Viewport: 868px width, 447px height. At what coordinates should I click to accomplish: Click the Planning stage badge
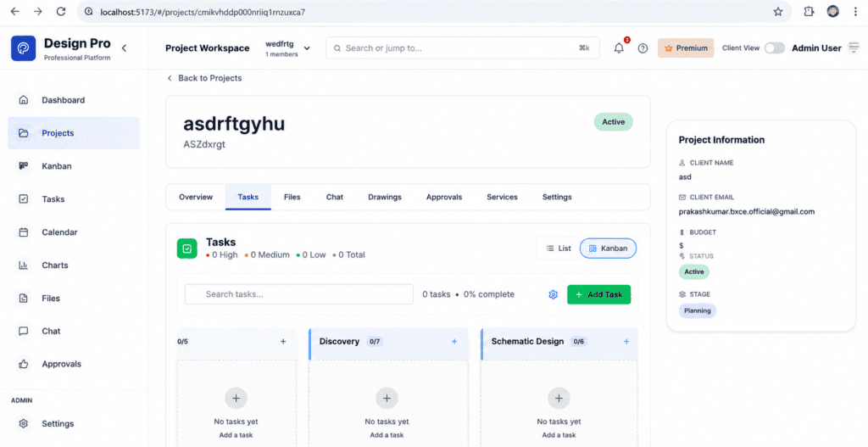pyautogui.click(x=698, y=310)
